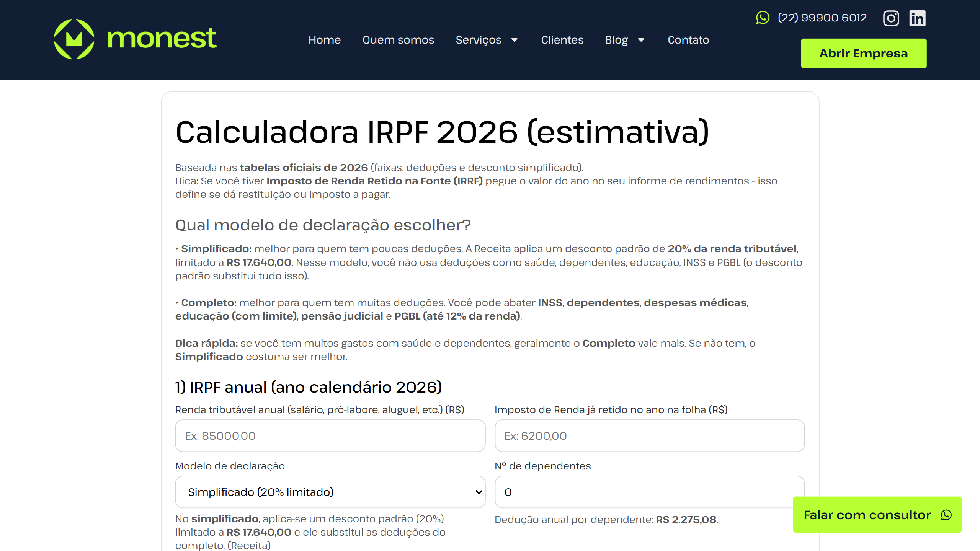The width and height of the screenshot is (980, 551).
Task: Go to the Home menu item
Action: coord(325,40)
